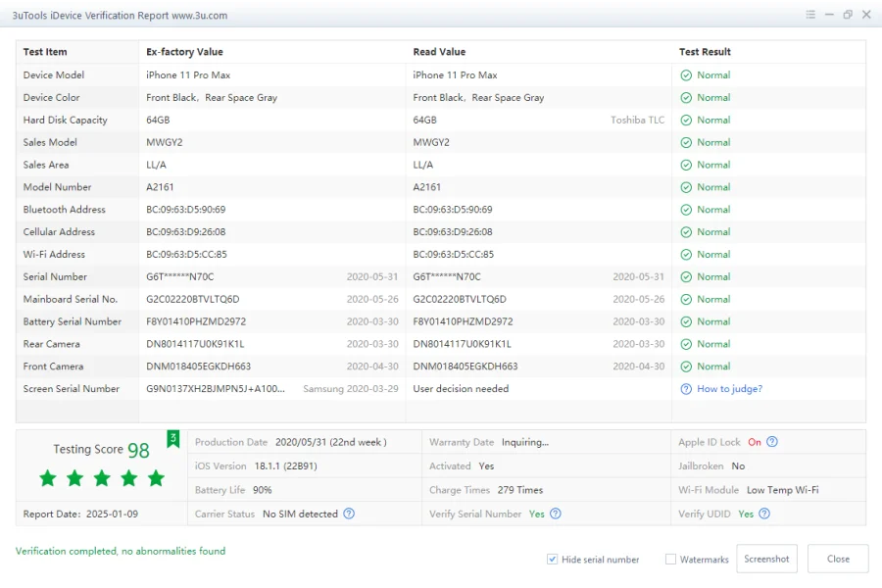Click the User decision needed text

461,389
